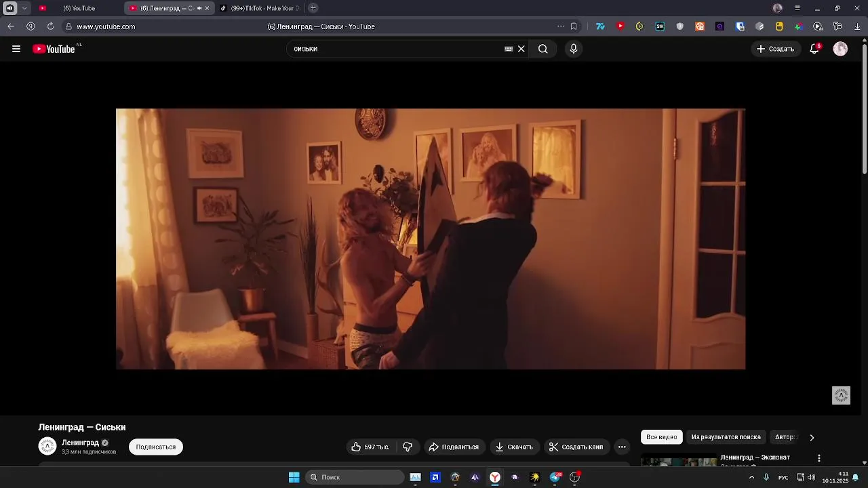Screen dimensions: 868x488
Task: Click address bar showing www.youtube.com
Action: 106,26
